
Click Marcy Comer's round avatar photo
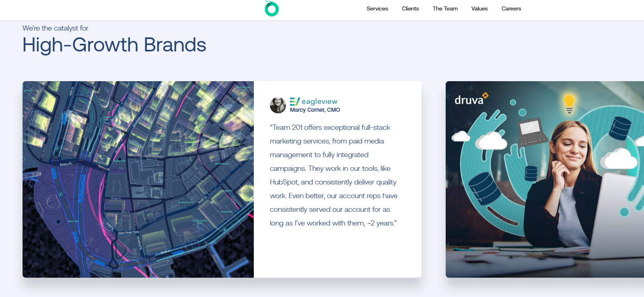pyautogui.click(x=278, y=105)
